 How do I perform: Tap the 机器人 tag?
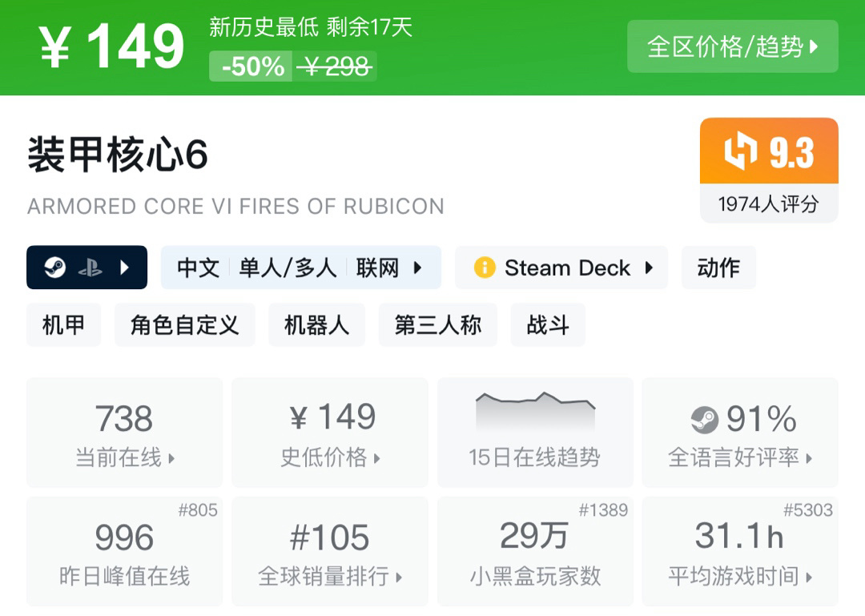click(x=316, y=325)
